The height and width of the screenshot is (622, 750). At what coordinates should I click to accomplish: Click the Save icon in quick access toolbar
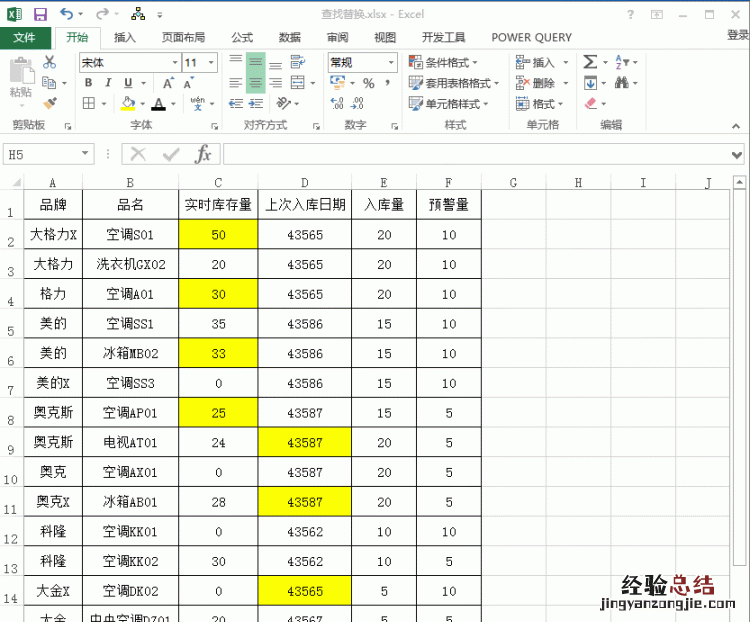40,14
